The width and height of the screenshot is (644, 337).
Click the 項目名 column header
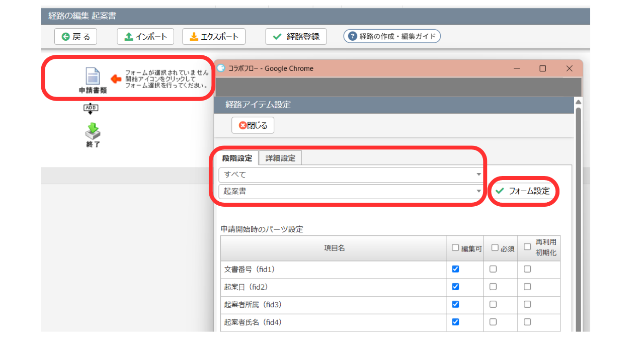click(334, 248)
